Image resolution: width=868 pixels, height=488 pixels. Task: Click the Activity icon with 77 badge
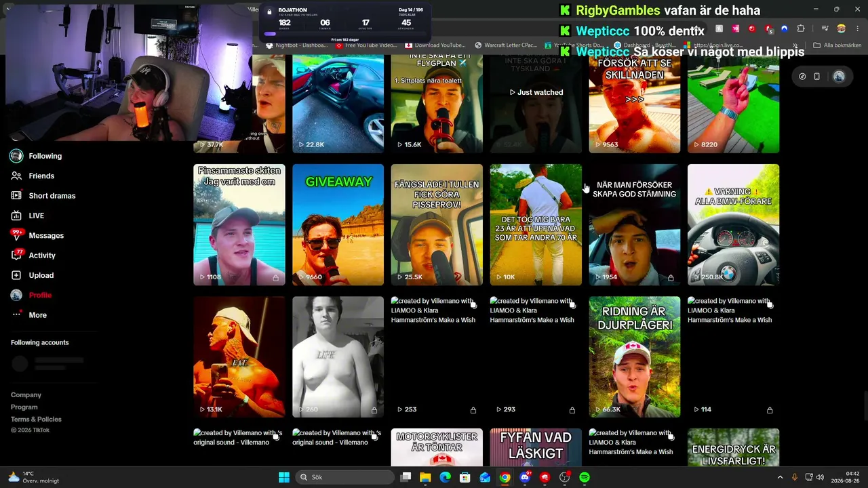[x=16, y=256]
